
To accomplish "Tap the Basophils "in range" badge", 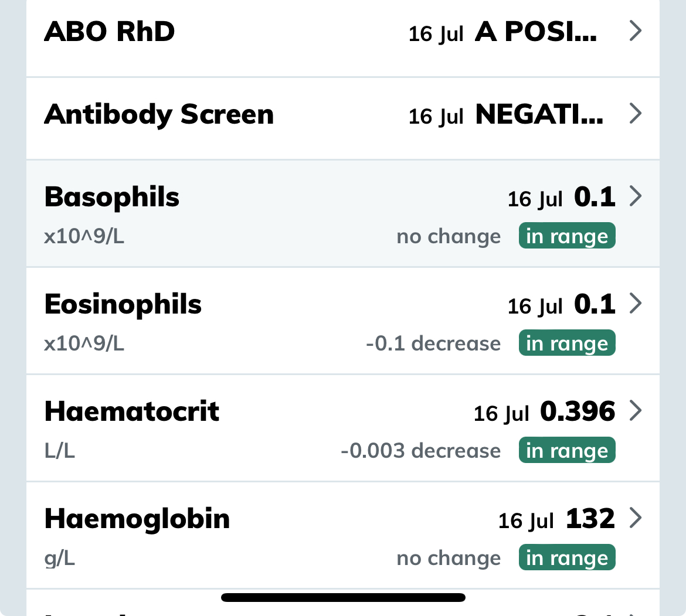I will (x=566, y=236).
